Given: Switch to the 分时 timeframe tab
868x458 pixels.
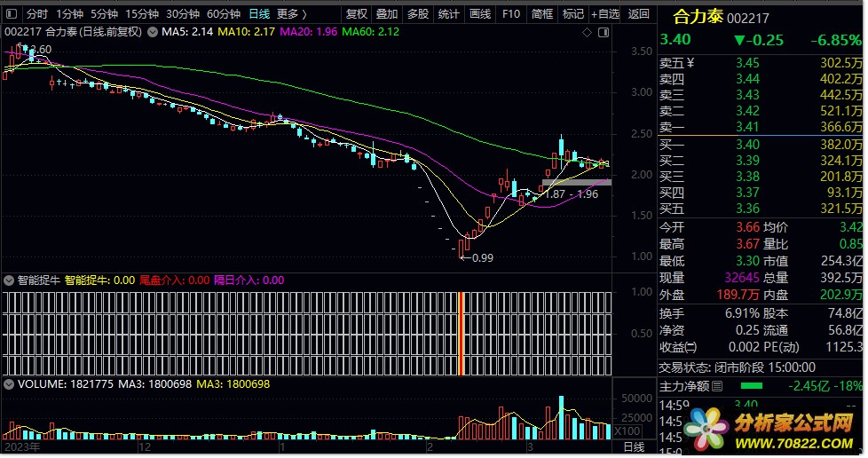Looking at the screenshot, I should click(x=36, y=14).
